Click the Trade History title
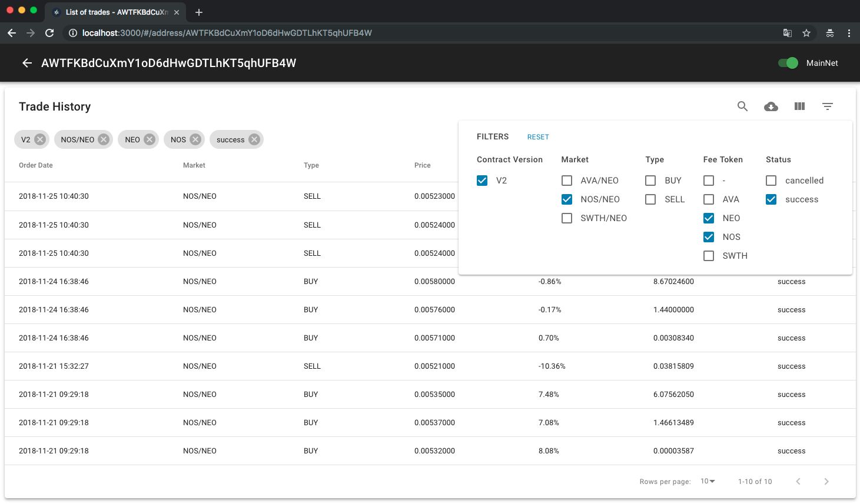 point(55,106)
